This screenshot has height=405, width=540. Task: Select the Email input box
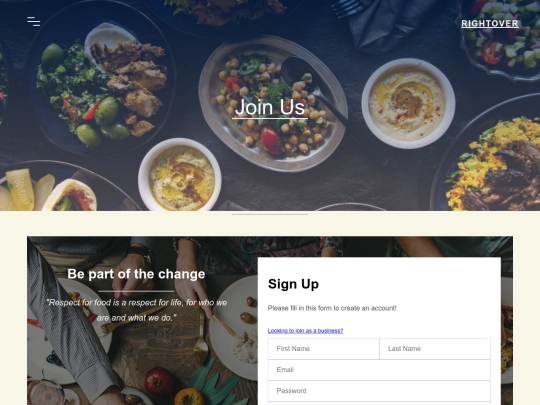pyautogui.click(x=379, y=370)
